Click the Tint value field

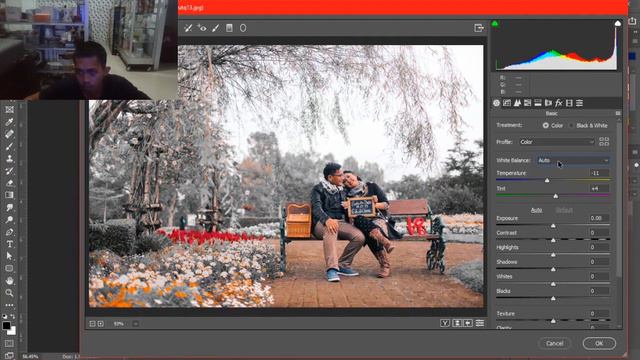(599, 189)
